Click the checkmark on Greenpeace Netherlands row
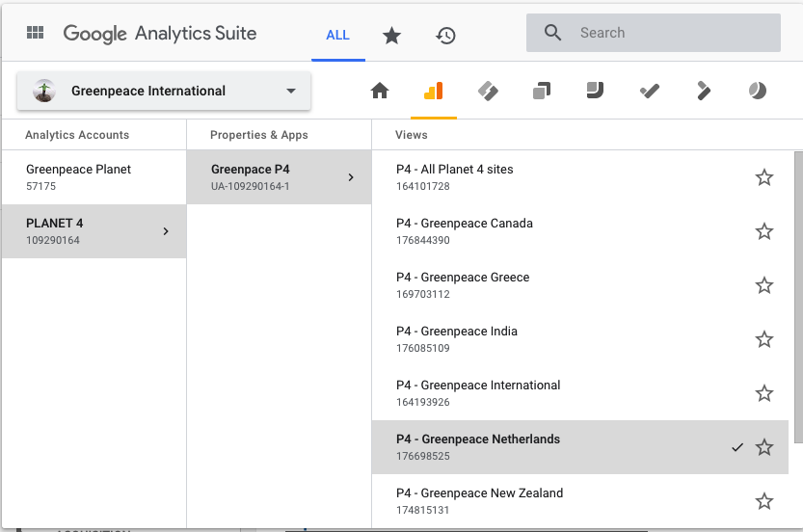 click(x=736, y=447)
